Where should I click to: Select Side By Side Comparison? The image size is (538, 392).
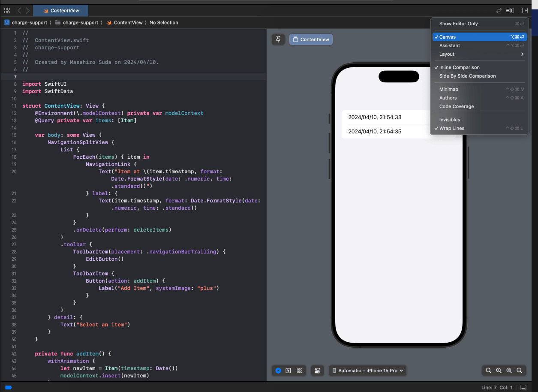pyautogui.click(x=480, y=76)
